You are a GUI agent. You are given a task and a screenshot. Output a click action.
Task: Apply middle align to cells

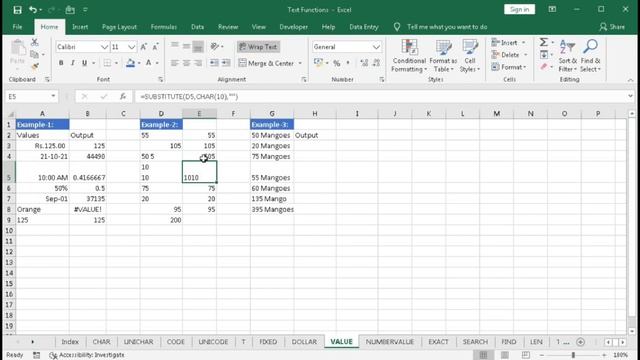(186, 47)
